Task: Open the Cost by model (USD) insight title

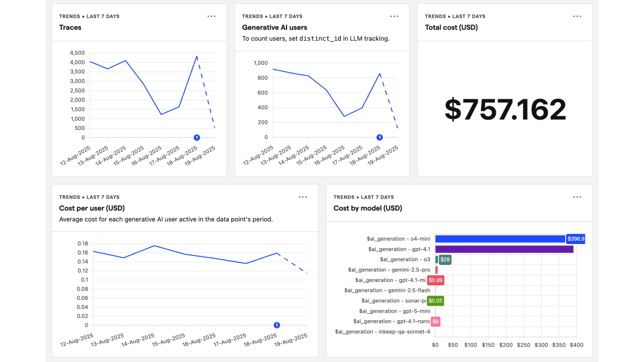Action: pyautogui.click(x=368, y=208)
